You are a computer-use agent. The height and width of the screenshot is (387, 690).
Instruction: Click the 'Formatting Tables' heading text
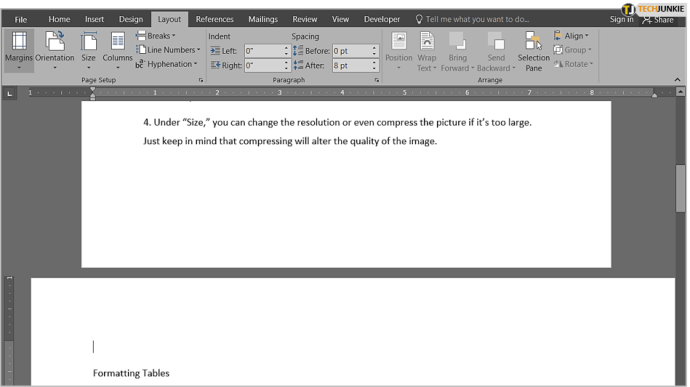click(131, 373)
